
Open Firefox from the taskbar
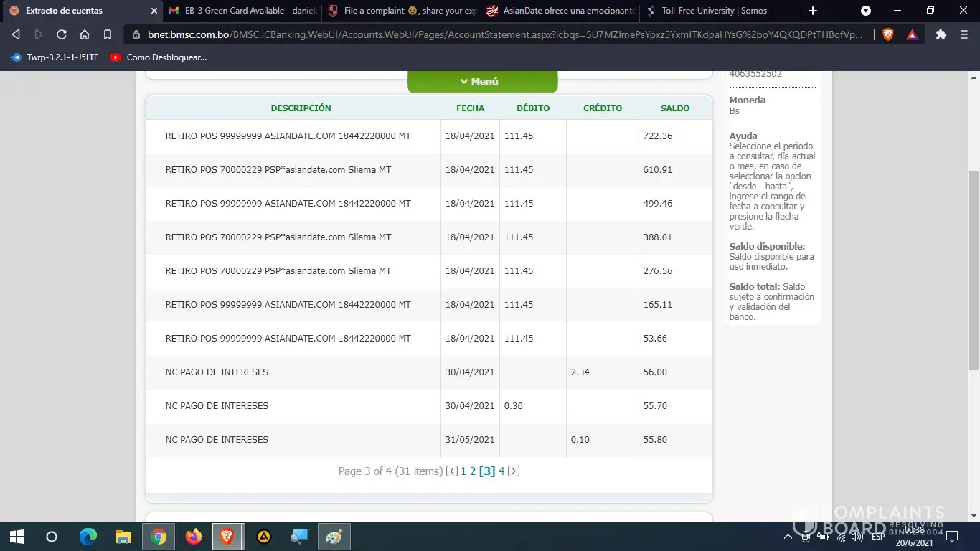193,537
